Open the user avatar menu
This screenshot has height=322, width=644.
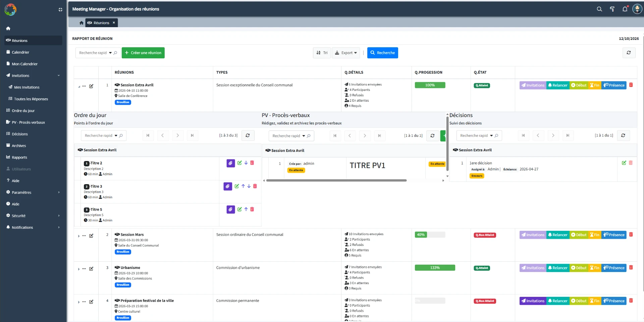[637, 9]
